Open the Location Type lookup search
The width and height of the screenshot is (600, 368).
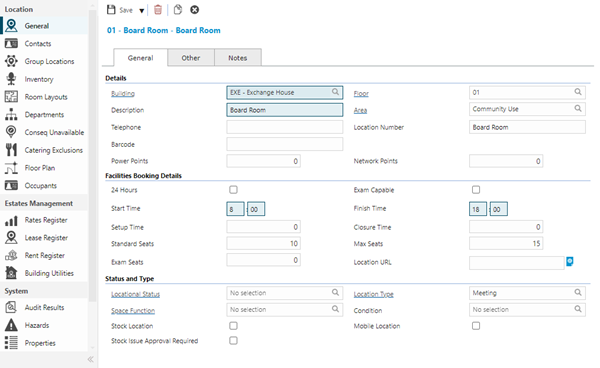(578, 293)
